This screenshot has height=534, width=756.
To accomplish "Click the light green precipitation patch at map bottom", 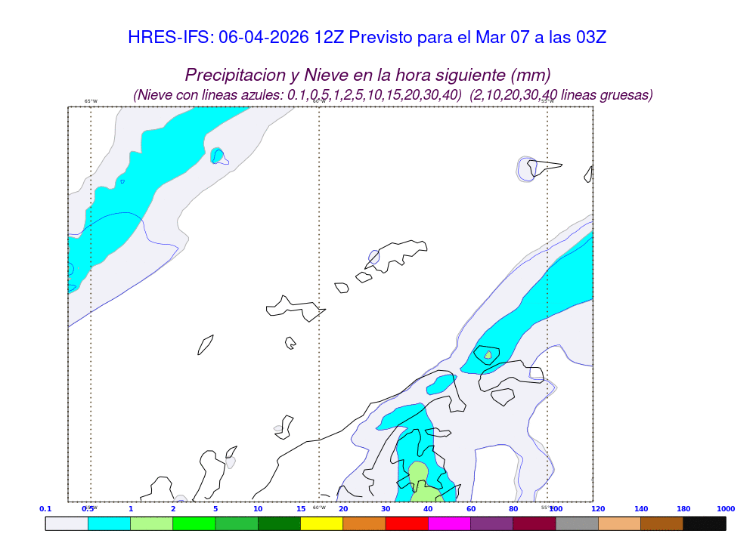I will (x=420, y=483).
